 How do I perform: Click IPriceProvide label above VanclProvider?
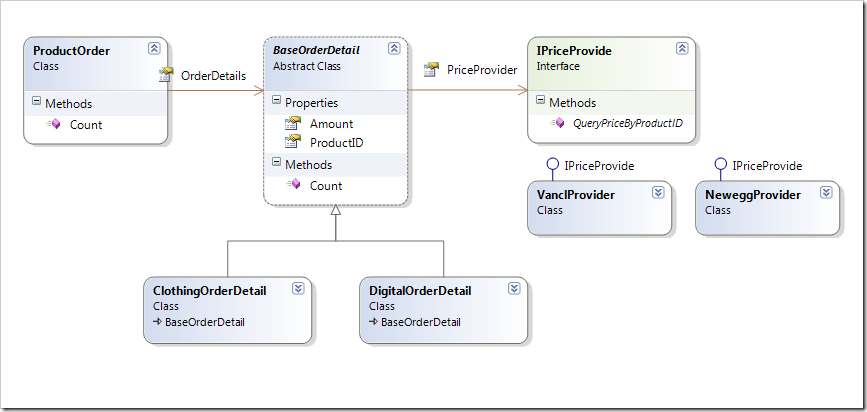(x=599, y=165)
